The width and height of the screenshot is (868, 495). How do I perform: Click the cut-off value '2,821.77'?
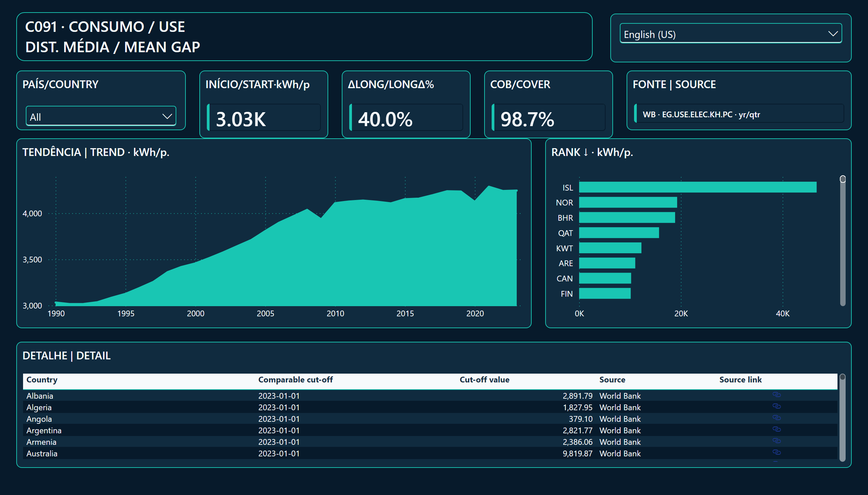pyautogui.click(x=577, y=430)
